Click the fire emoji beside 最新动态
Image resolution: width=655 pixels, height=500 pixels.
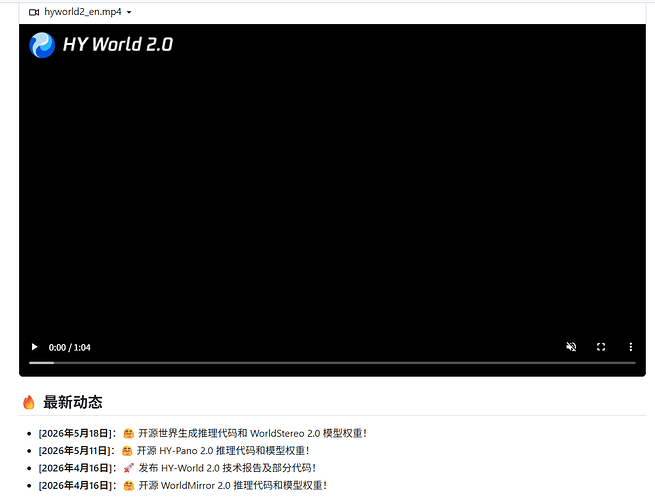(29, 402)
